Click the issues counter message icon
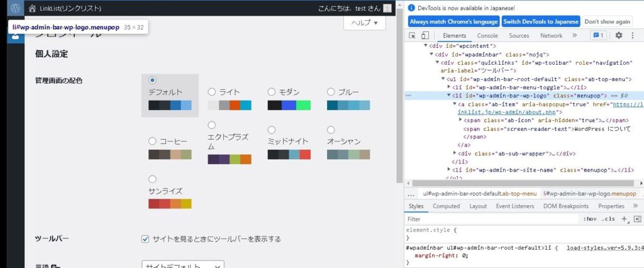This screenshot has height=268, width=644. tap(597, 36)
